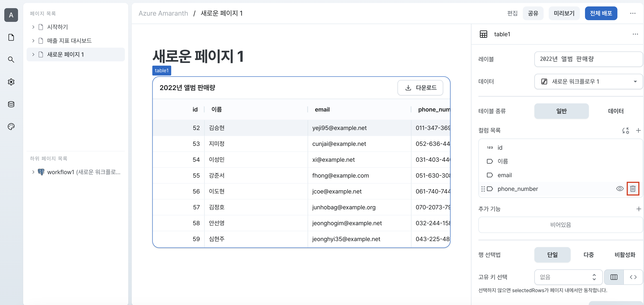Edit the 레이블 input field 2022년 앨범 판매량
644x305 pixels.
(x=588, y=59)
